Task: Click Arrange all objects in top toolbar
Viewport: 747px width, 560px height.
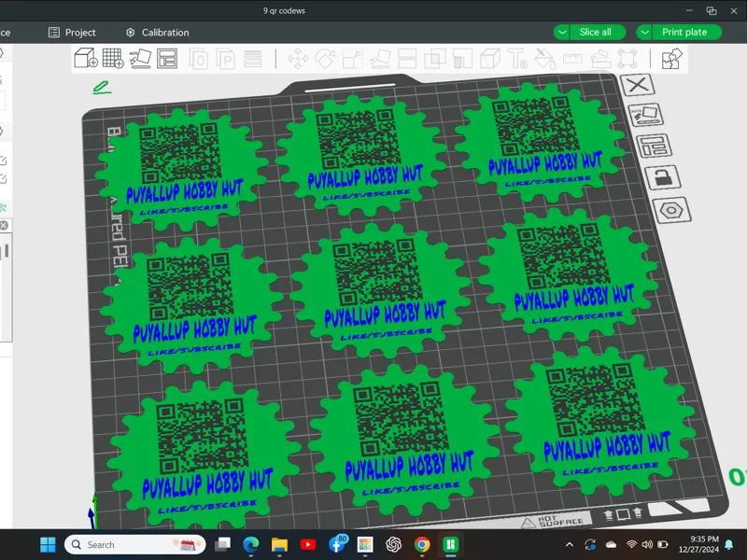Action: [x=167, y=59]
